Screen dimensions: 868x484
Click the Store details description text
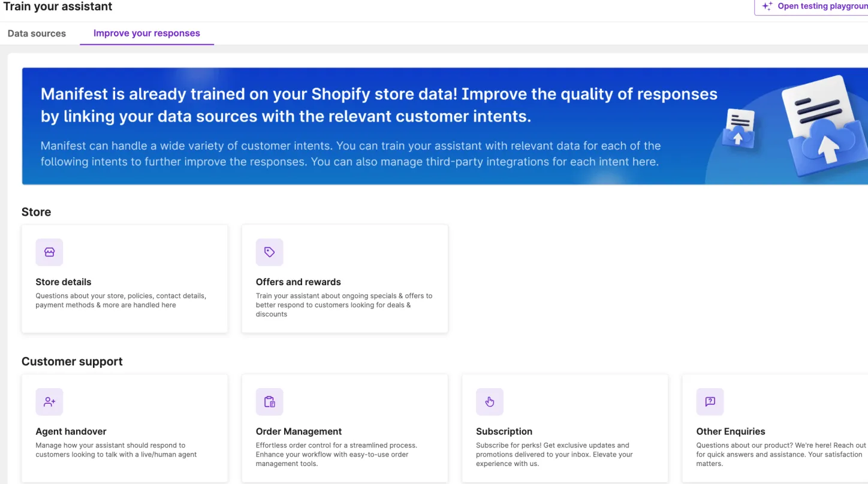[x=120, y=300]
